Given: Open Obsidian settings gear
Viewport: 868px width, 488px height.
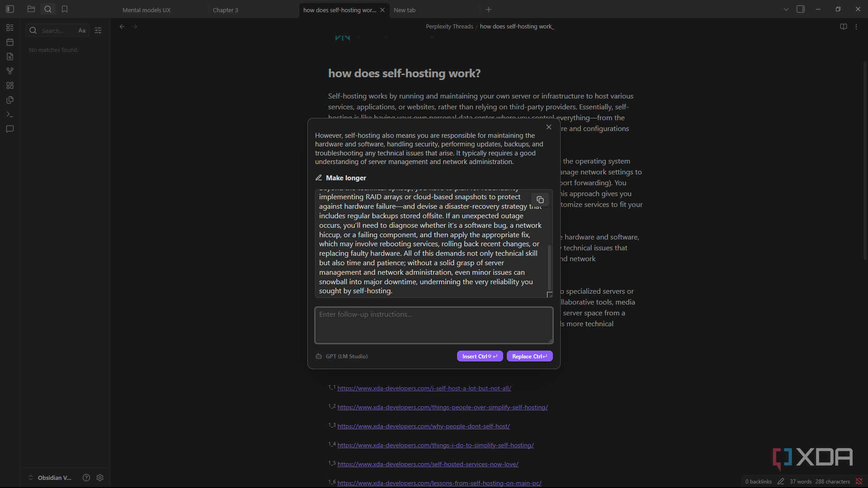Looking at the screenshot, I should click(100, 478).
